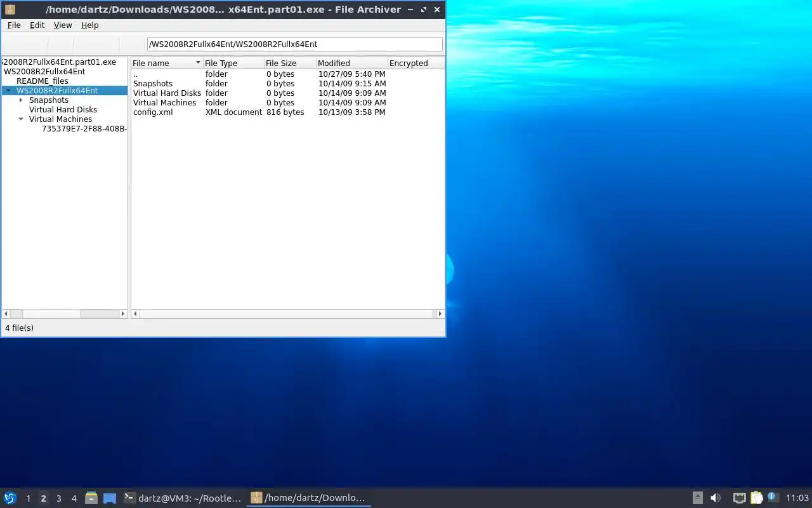Click the /home/dartz/Downlo... archiver taskbar entry
The image size is (812, 508).
309,498
